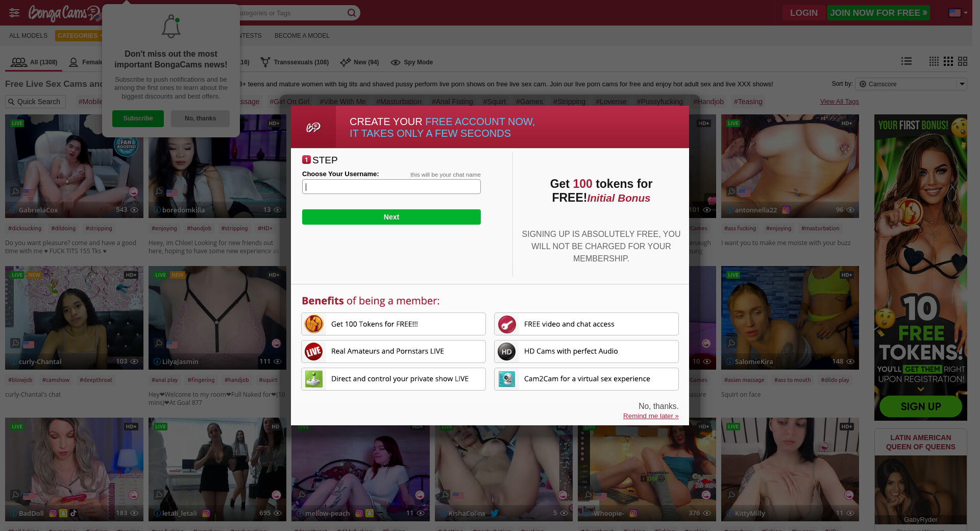Viewport: 980px width, 531px height.
Task: Select the #Teasing tag
Action: click(x=748, y=102)
